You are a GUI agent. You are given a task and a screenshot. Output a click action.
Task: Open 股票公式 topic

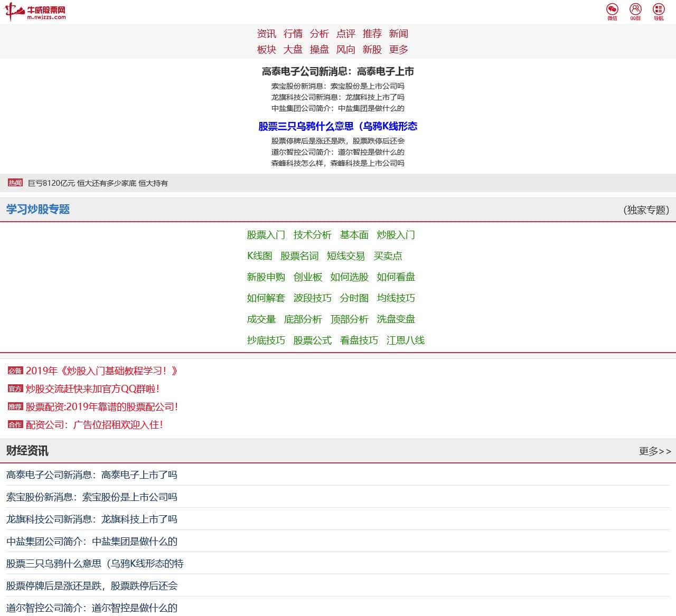[x=313, y=340]
